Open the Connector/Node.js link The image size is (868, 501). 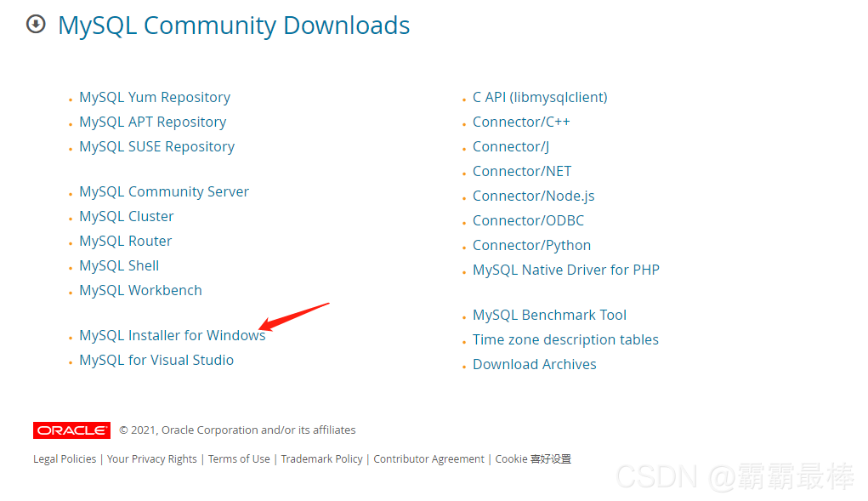click(534, 196)
